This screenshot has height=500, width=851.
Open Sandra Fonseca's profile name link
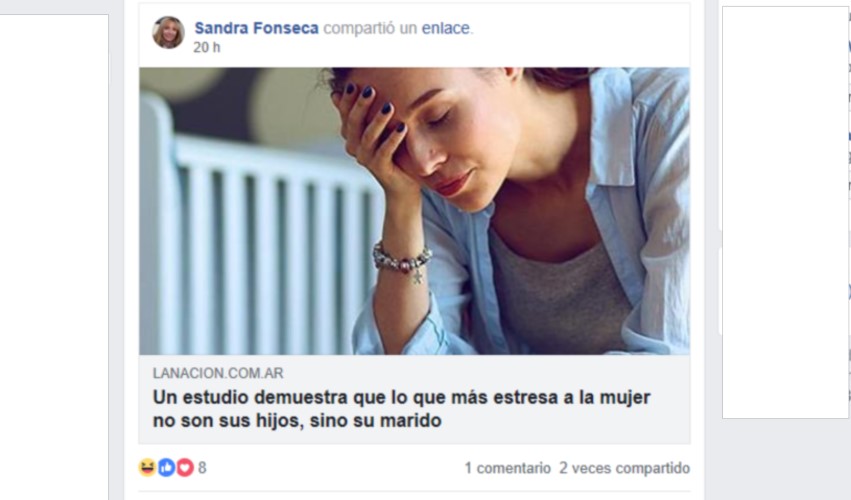point(256,28)
